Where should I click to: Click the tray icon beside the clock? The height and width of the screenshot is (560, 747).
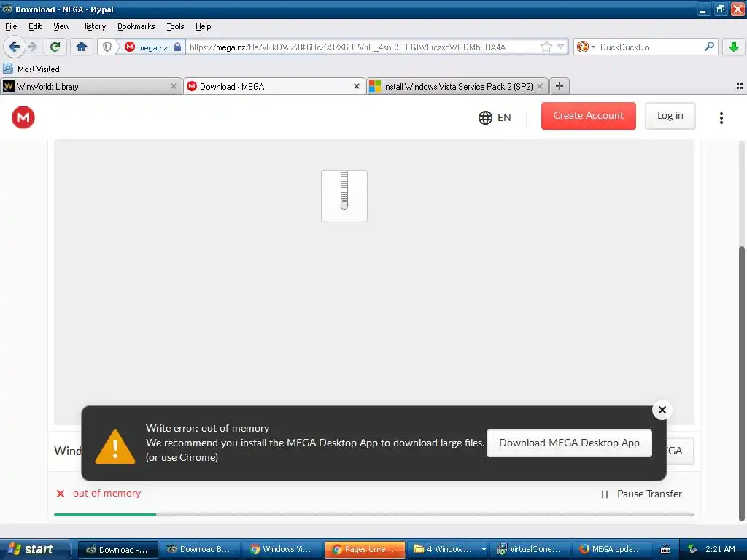pyautogui.click(x=692, y=549)
